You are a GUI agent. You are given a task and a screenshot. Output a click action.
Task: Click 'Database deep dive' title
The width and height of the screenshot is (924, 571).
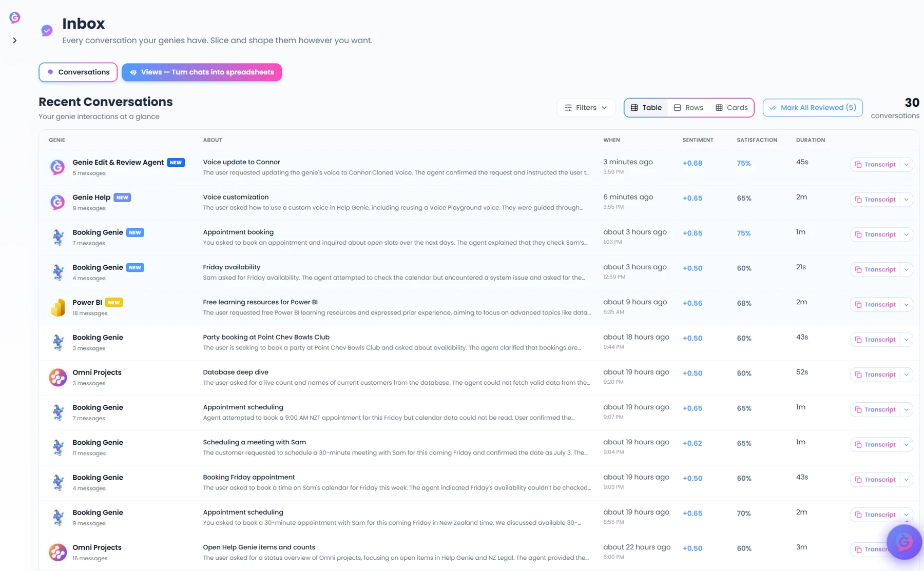(236, 372)
